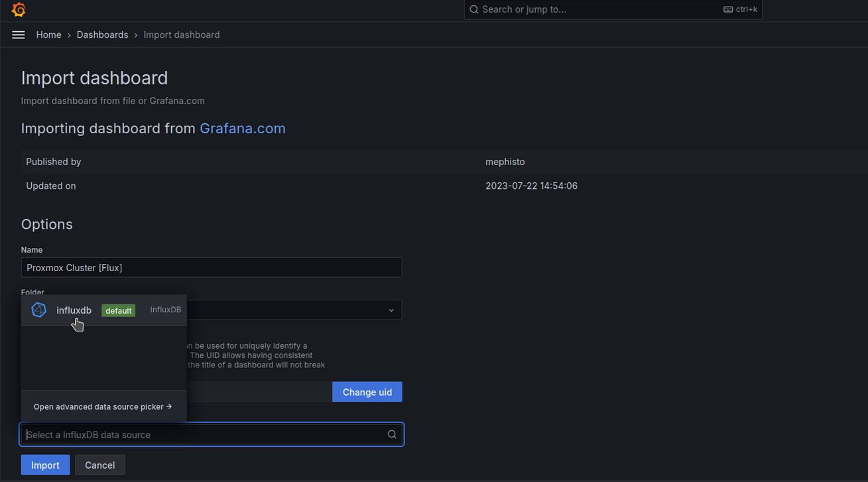The height and width of the screenshot is (482, 868).
Task: Click the blue Import button
Action: click(45, 465)
